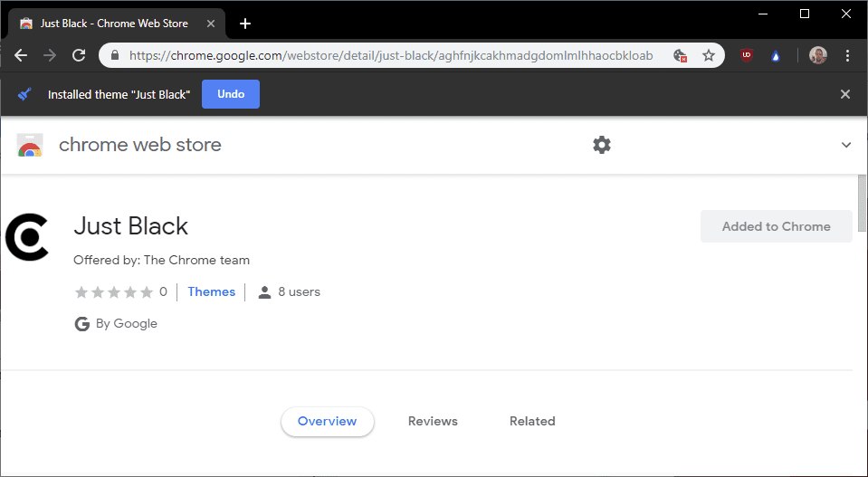The height and width of the screenshot is (477, 868).
Task: Open the Related tab
Action: [532, 421]
